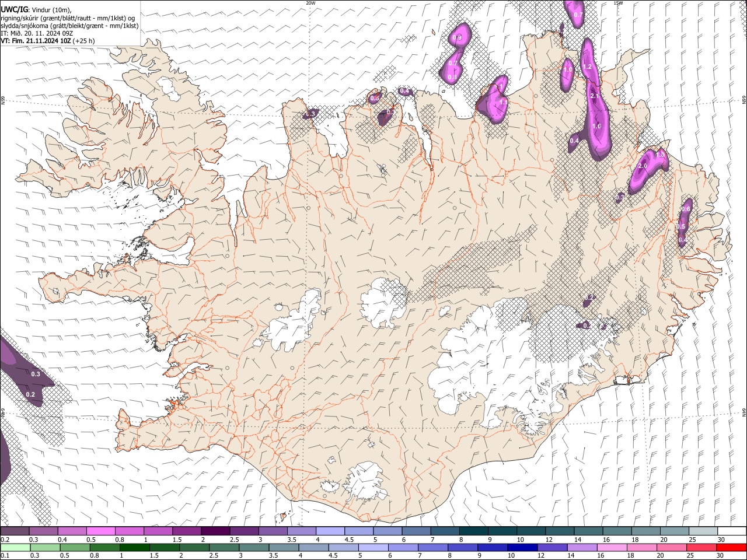Click the "slydda/snjókoma" legend description line
This screenshot has width=747, height=560.
[69, 26]
